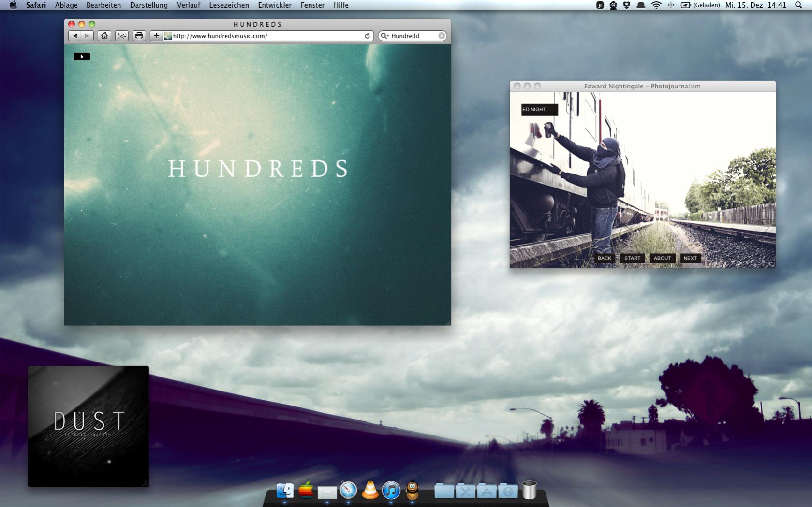Go forward in Safari history
This screenshot has height=507, width=812.
pos(87,36)
